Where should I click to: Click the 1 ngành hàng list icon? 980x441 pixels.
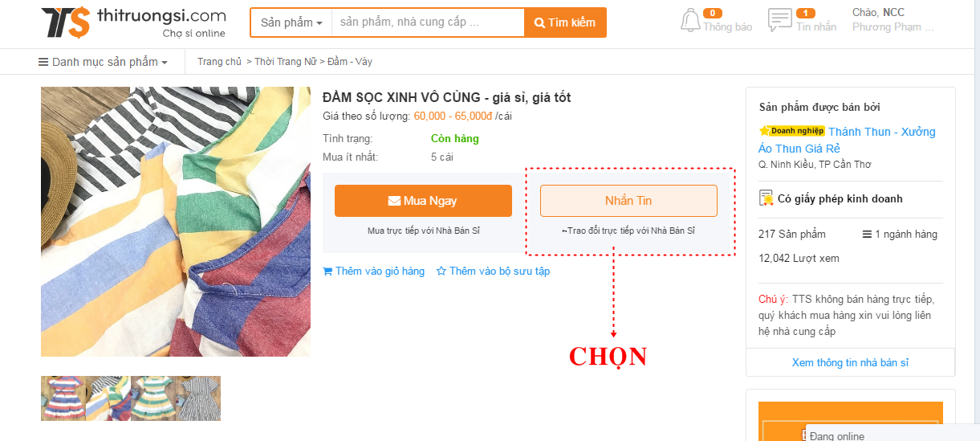coord(867,235)
